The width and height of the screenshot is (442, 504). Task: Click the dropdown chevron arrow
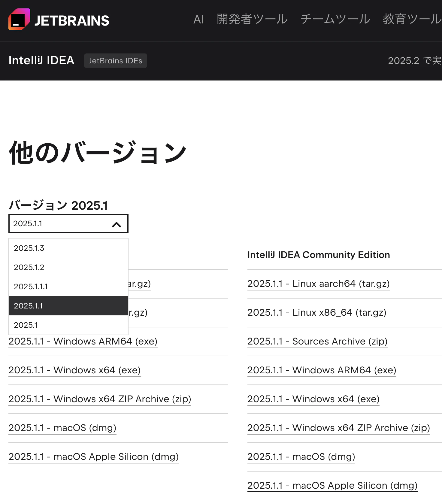[117, 224]
